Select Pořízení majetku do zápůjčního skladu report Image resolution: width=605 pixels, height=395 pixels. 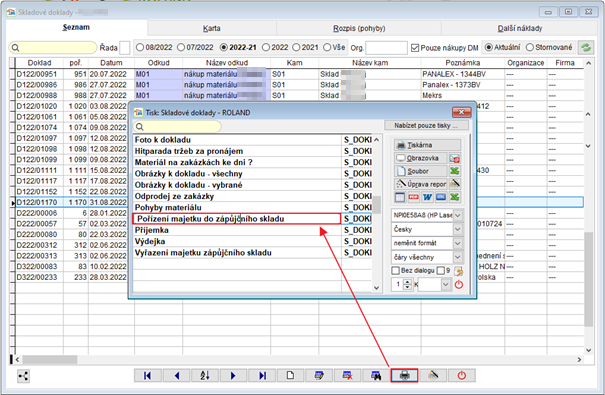click(x=237, y=219)
